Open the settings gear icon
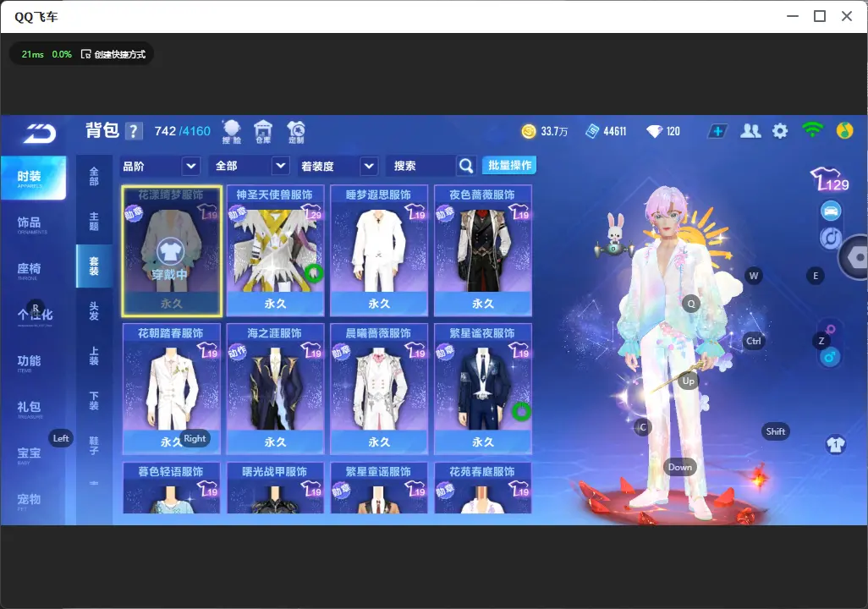This screenshot has width=868, height=609. point(780,131)
